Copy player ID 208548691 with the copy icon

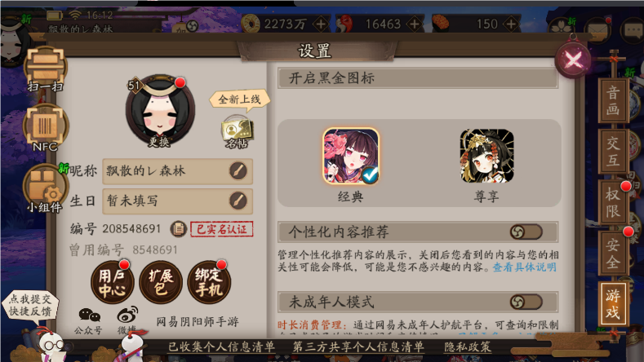(178, 228)
